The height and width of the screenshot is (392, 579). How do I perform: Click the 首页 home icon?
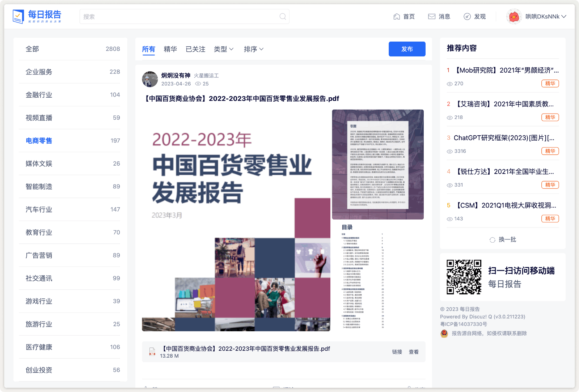tap(397, 16)
